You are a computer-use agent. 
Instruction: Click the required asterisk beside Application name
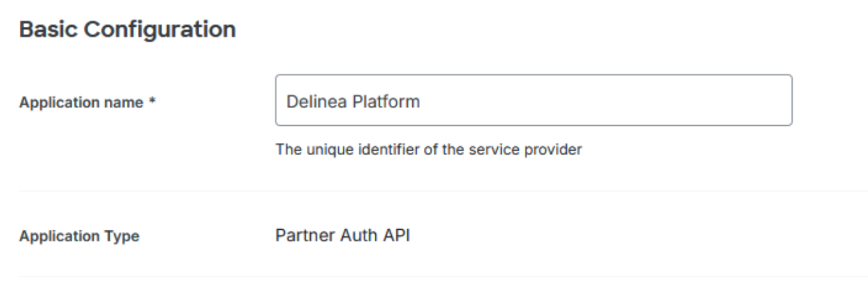pos(154,101)
